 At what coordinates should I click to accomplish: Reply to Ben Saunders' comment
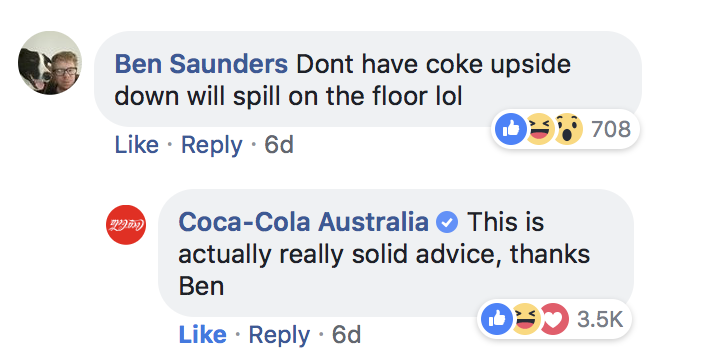[x=212, y=146]
